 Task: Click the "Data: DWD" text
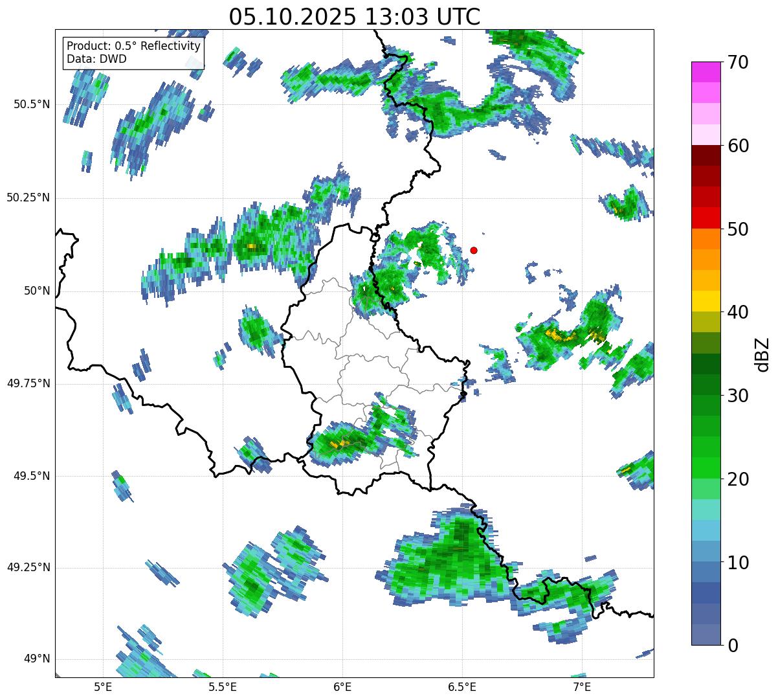tap(97, 59)
